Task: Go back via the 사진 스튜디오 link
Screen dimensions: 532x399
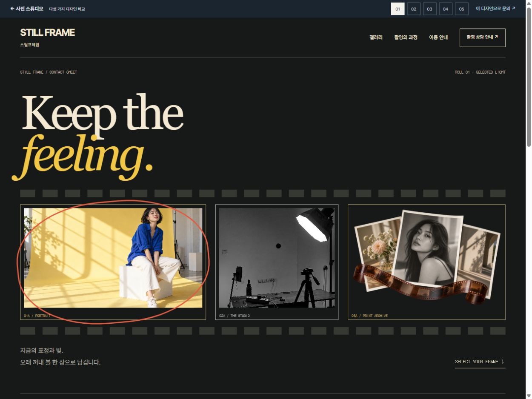Action: click(27, 9)
